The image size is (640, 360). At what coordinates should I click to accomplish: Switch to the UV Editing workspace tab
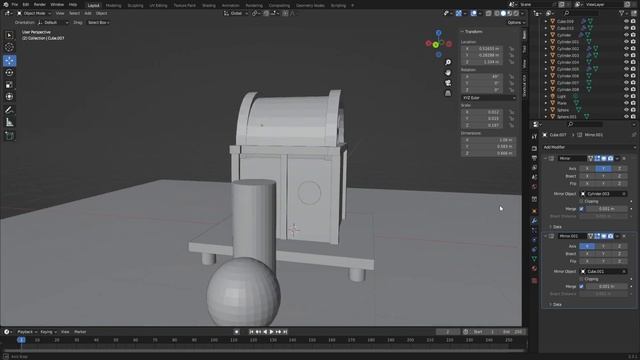point(158,6)
